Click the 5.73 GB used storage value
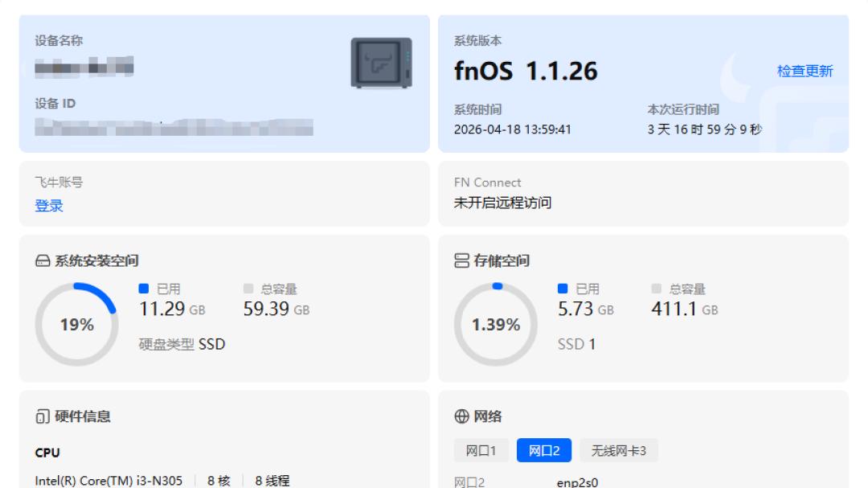868x488 pixels. pyautogui.click(x=586, y=309)
